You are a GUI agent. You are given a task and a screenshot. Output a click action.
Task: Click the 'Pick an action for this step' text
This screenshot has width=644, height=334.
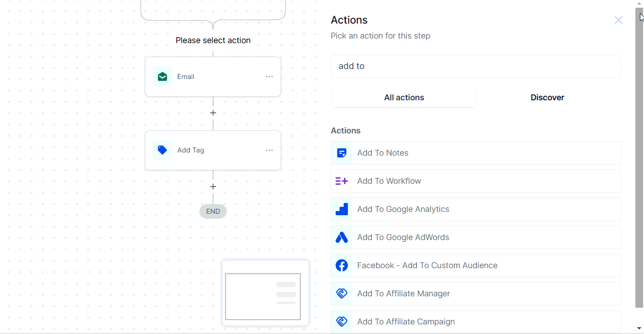click(x=381, y=36)
